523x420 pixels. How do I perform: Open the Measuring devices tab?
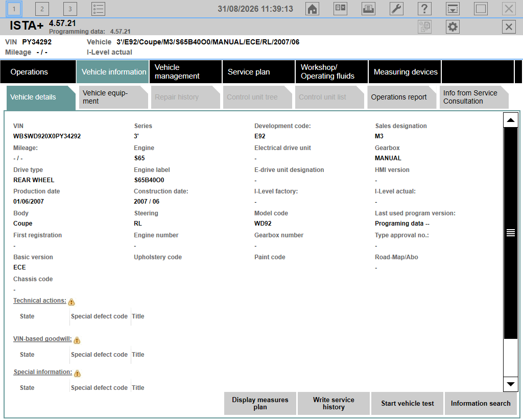[405, 71]
